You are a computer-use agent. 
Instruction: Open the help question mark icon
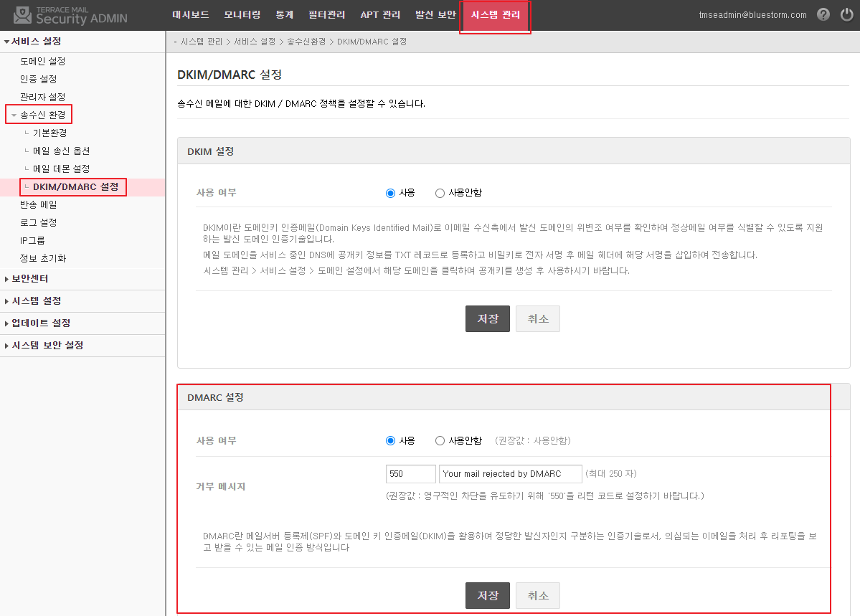(x=823, y=15)
